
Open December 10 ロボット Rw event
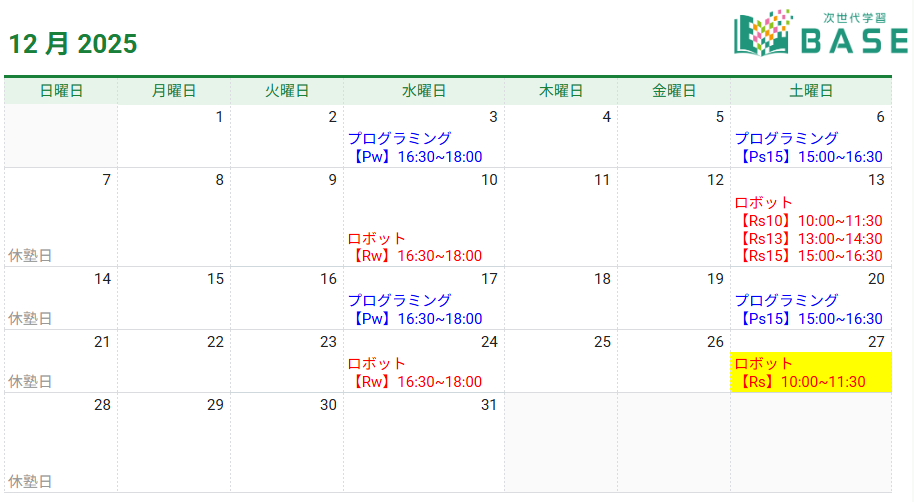(x=414, y=247)
